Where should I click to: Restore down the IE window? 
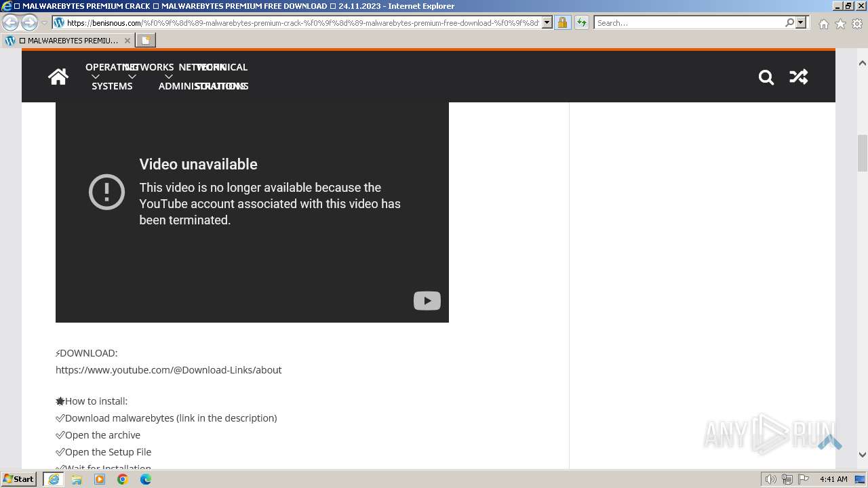848,6
